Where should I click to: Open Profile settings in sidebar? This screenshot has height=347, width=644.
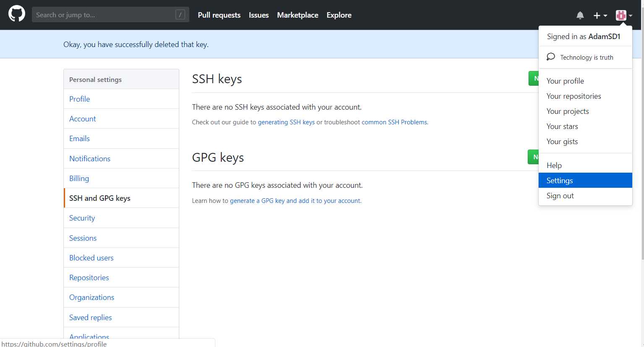121,99
